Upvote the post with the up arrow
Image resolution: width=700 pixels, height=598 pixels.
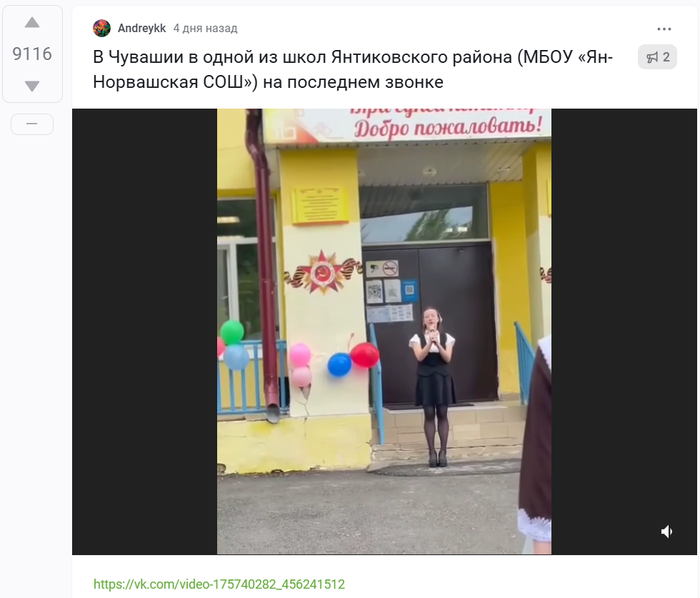coord(32,23)
